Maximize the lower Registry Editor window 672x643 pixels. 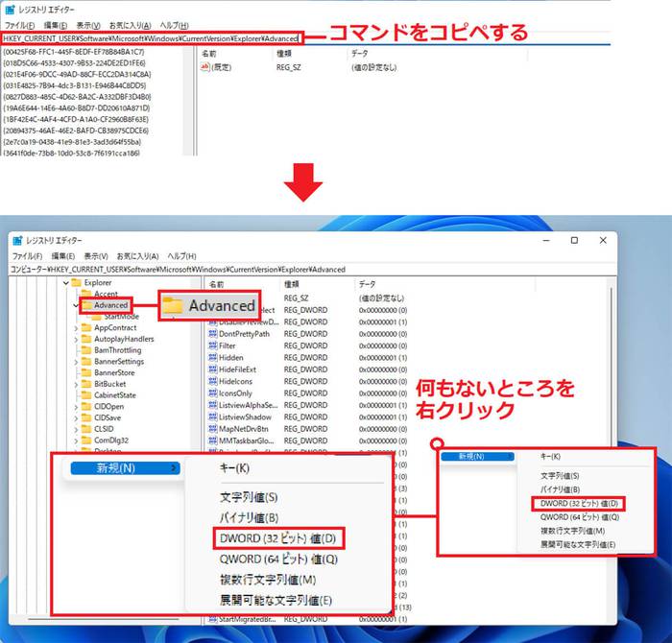point(574,240)
